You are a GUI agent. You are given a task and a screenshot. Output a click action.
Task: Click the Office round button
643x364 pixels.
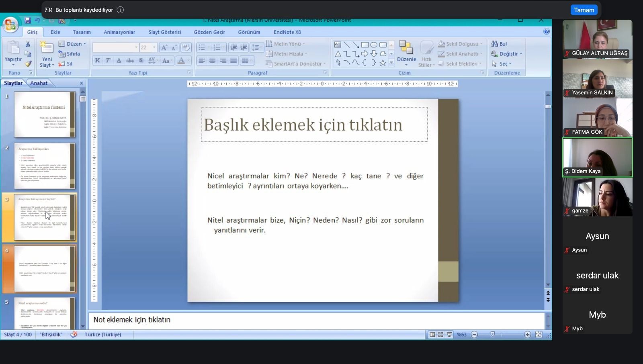10,25
